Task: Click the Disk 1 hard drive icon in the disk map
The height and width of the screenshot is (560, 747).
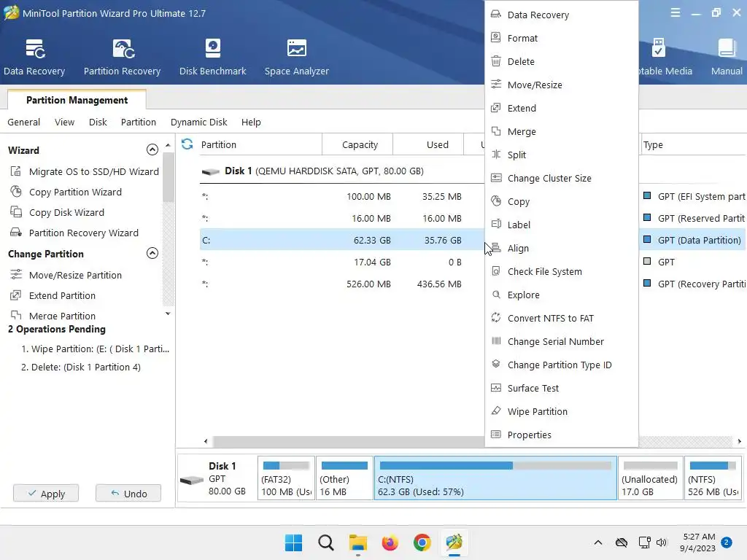Action: 192,480
